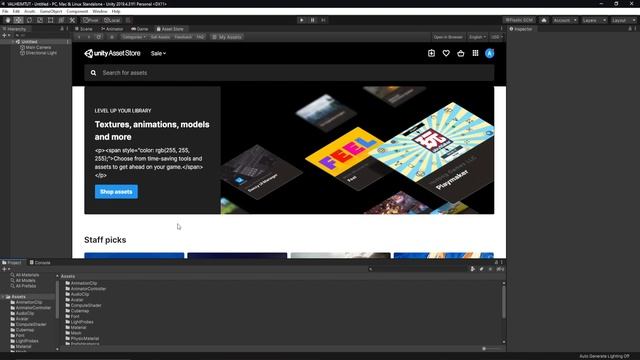Click the Sell Assets link
Image resolution: width=640 pixels, height=360 pixels.
click(x=160, y=37)
